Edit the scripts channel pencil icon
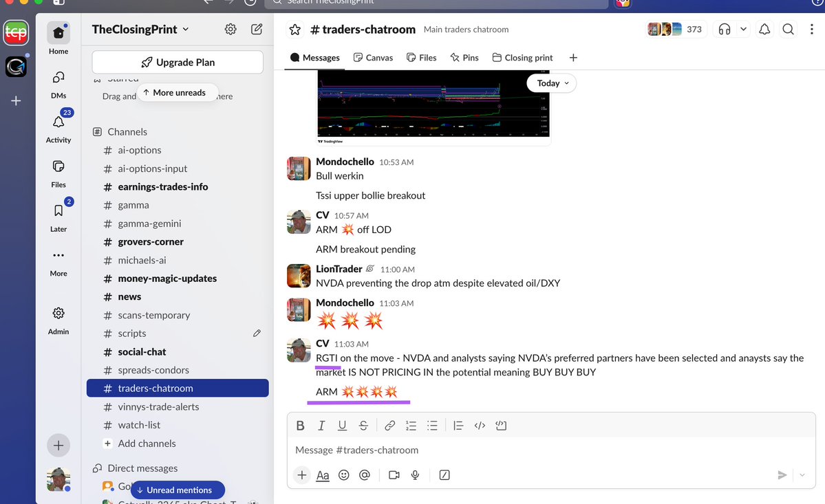825x504 pixels. (257, 333)
